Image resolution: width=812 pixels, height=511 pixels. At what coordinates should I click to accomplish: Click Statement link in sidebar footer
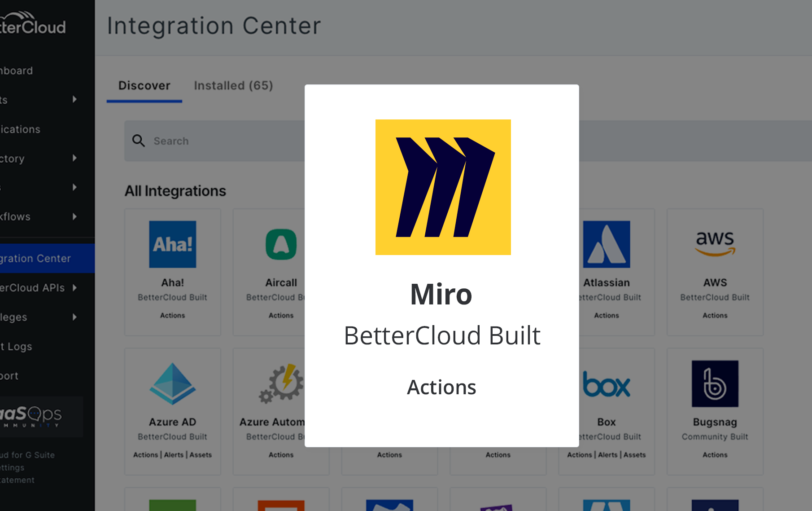click(x=17, y=480)
